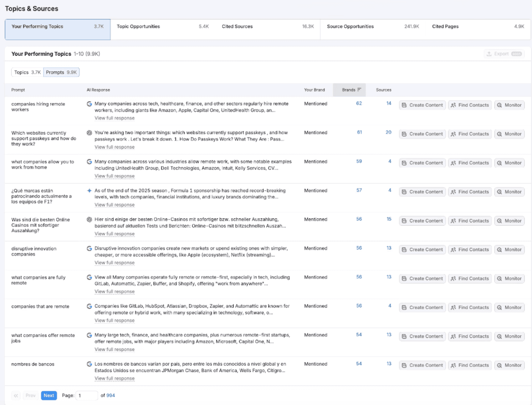Monitor 'work from home' prompt
Viewport: 532px width, 405px height.
point(509,163)
